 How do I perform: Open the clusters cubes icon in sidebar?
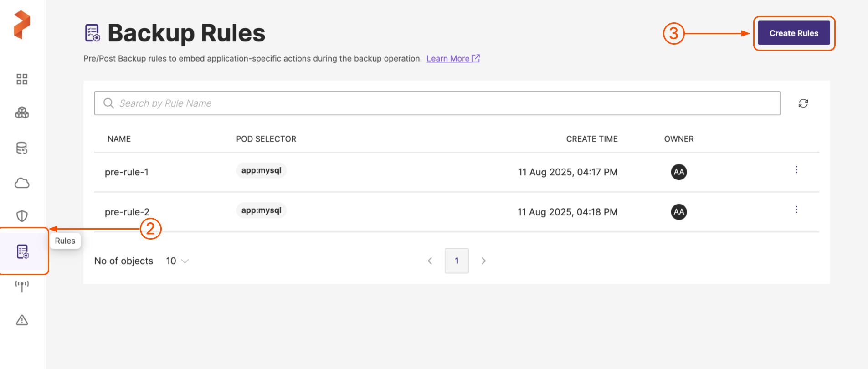[22, 113]
